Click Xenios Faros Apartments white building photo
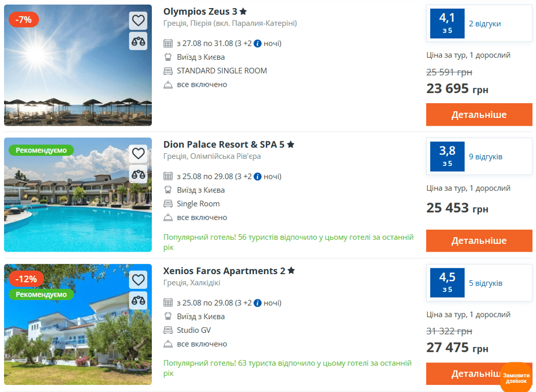 point(78,325)
